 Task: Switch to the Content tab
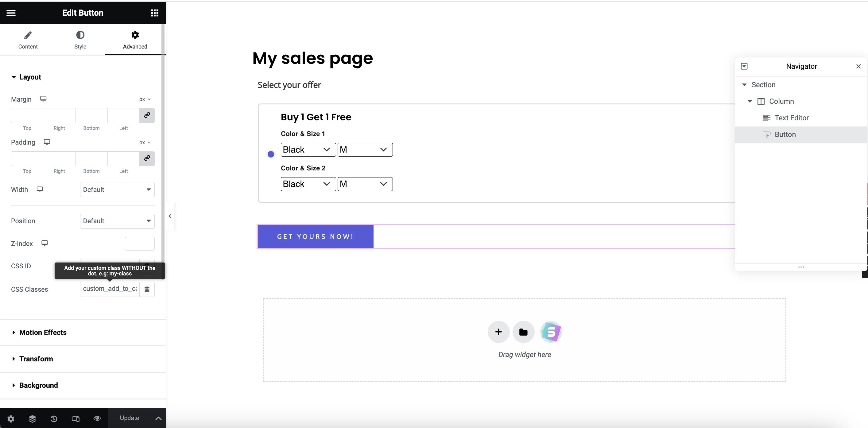pyautogui.click(x=28, y=40)
